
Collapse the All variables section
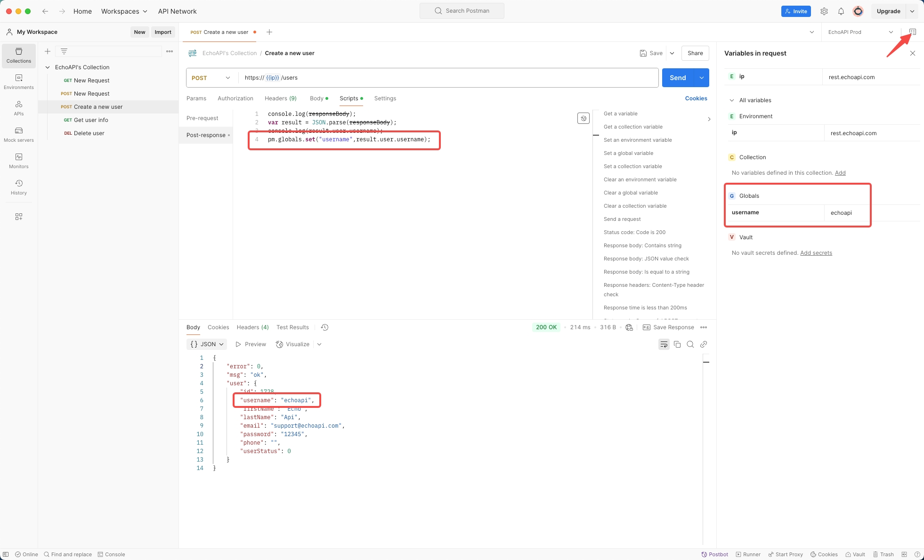pyautogui.click(x=732, y=100)
